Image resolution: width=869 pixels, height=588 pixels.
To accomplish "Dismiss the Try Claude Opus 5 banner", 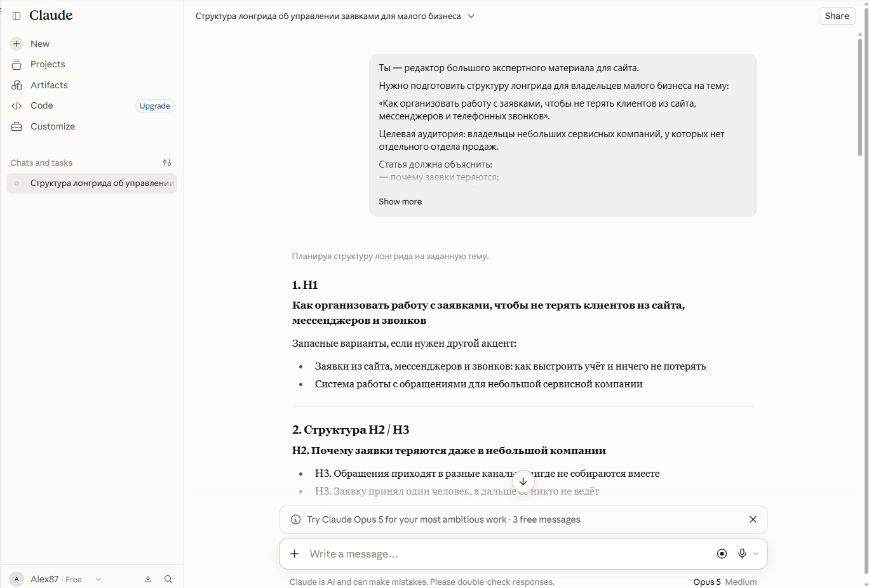I will tap(753, 519).
